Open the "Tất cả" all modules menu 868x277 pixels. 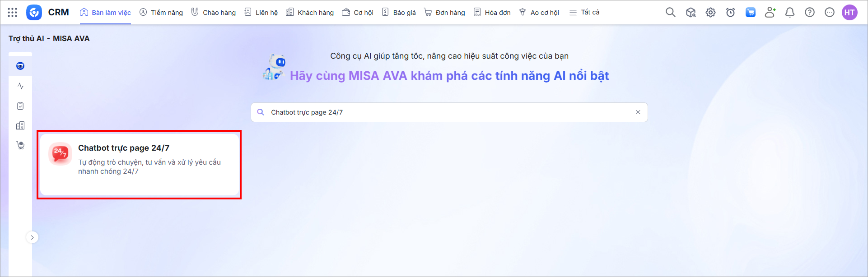(x=584, y=13)
